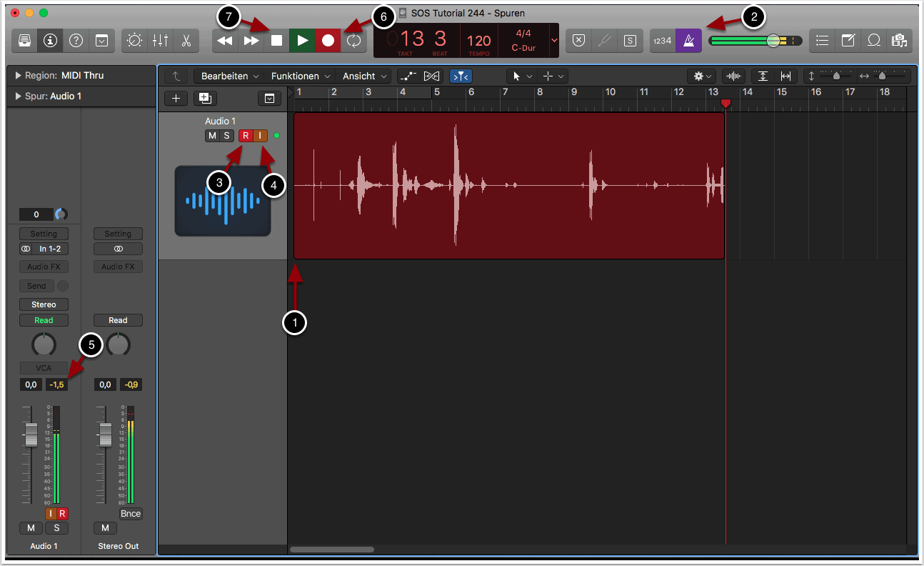Toggle input monitoring on Audio 1 track
Viewport: 924px width, 566px height.
tap(261, 136)
